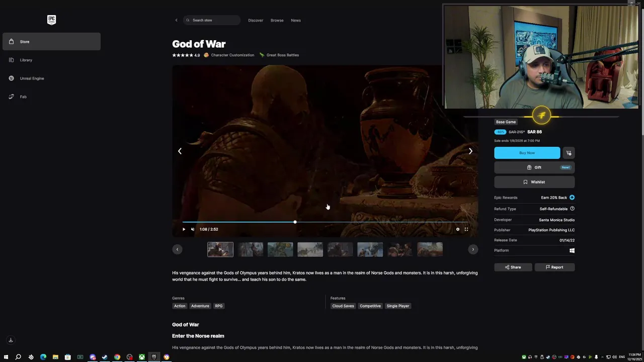Select the RPG genre tag
The image size is (644, 362).
pyautogui.click(x=219, y=306)
